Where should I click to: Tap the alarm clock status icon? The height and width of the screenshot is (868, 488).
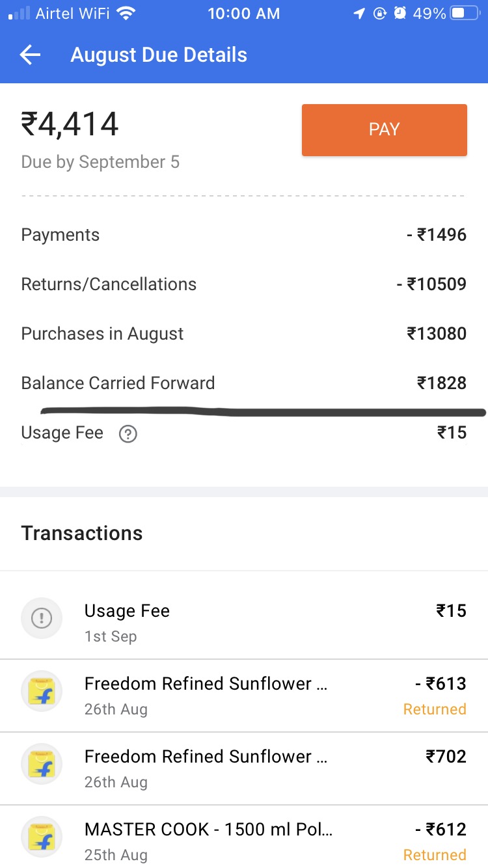coord(401,14)
